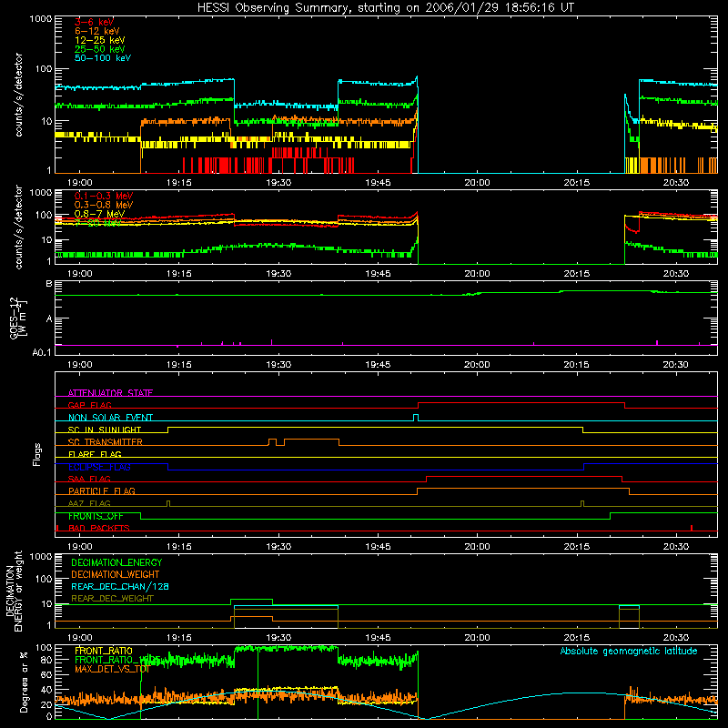Click the REAR_DEC_CHAN/128 legend label
Image resolution: width=728 pixels, height=728 pixels.
[x=120, y=586]
